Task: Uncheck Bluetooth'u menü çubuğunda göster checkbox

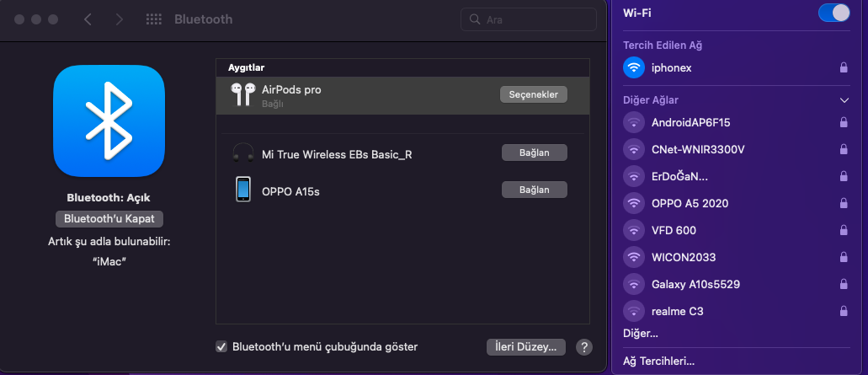Action: pos(221,346)
